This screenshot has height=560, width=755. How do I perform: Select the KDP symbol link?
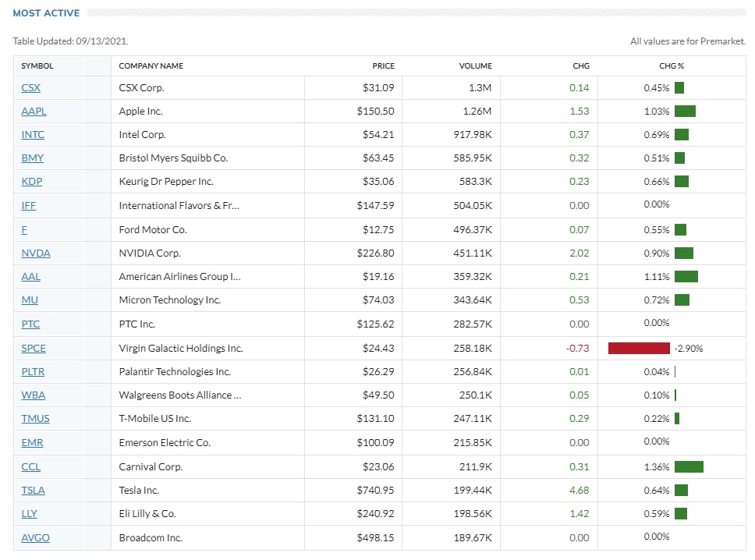pyautogui.click(x=32, y=182)
